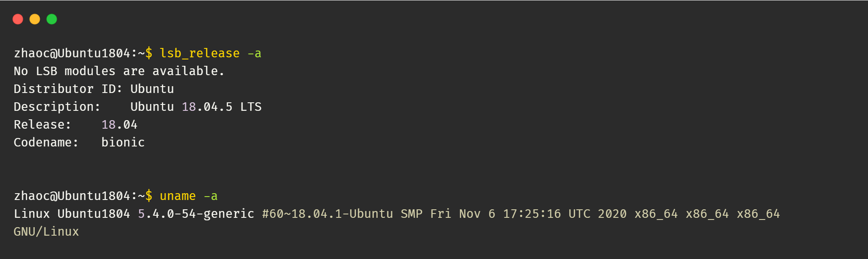Click the kernel version 5.4.0-54-generic
This screenshot has width=868, height=259.
pyautogui.click(x=196, y=214)
